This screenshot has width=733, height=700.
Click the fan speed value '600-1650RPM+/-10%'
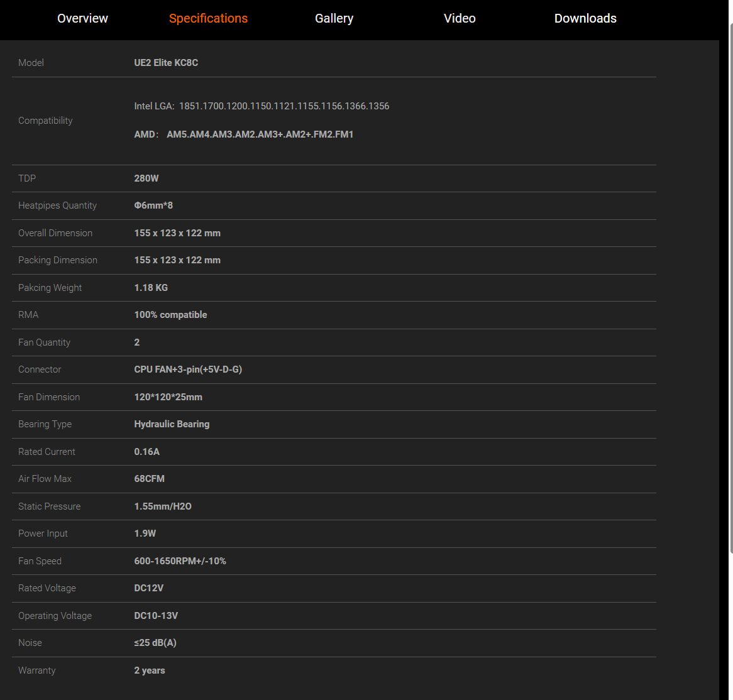tap(180, 561)
